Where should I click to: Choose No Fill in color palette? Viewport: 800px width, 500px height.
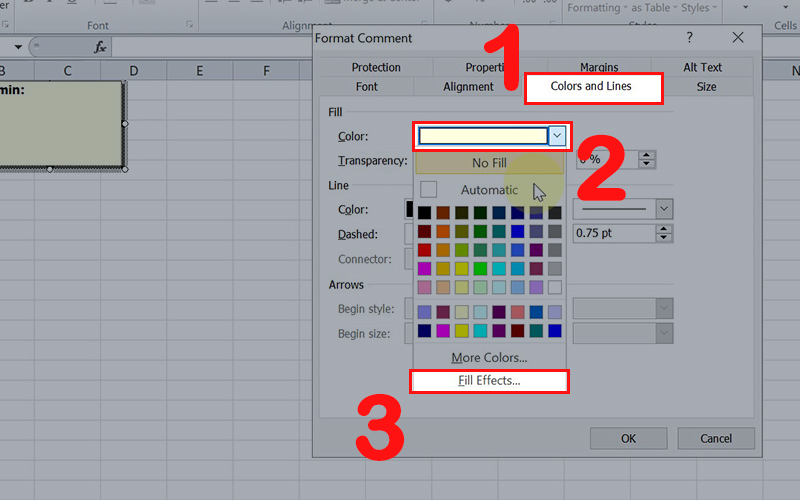489,163
